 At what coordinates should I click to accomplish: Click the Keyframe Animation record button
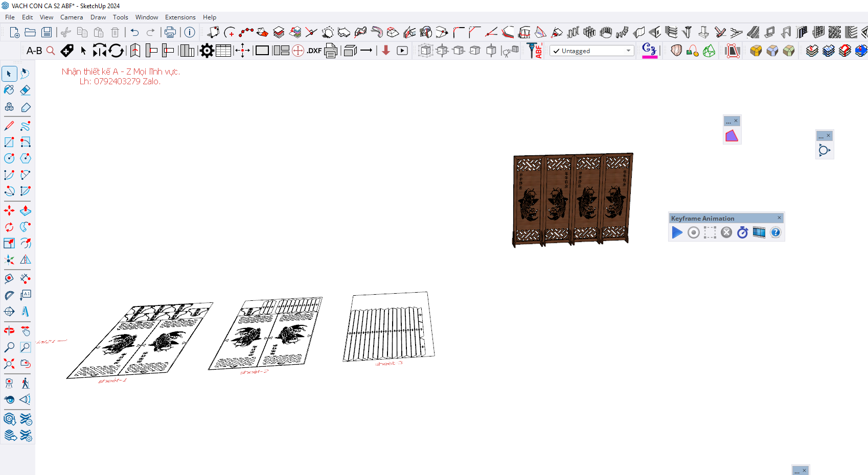(x=693, y=233)
